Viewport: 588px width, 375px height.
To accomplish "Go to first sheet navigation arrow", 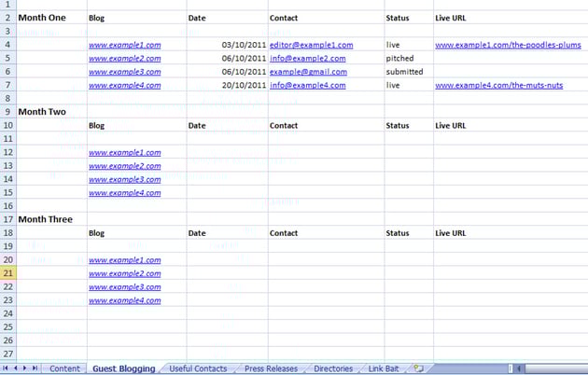I will click(x=6, y=368).
